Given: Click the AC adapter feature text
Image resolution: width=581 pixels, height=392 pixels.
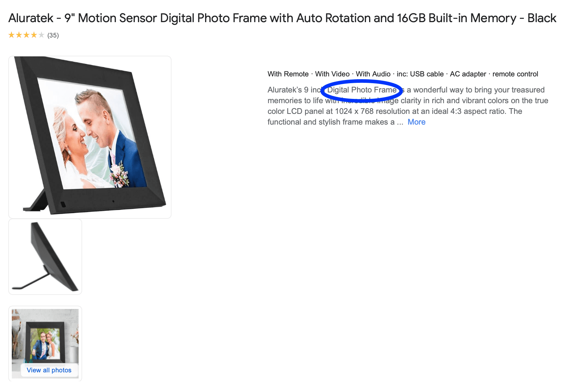Looking at the screenshot, I should [468, 74].
